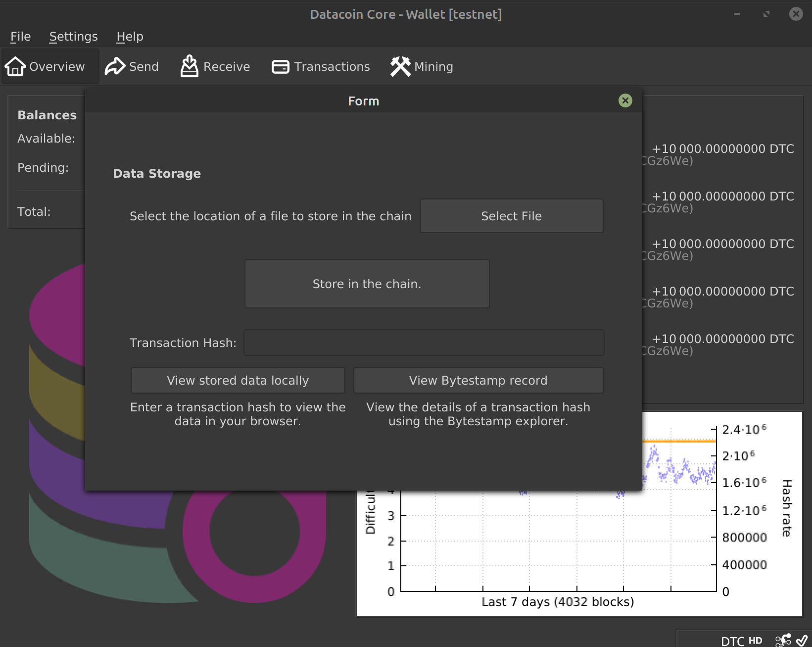This screenshot has height=647, width=812.
Task: Click Store in the chain button
Action: click(x=367, y=284)
